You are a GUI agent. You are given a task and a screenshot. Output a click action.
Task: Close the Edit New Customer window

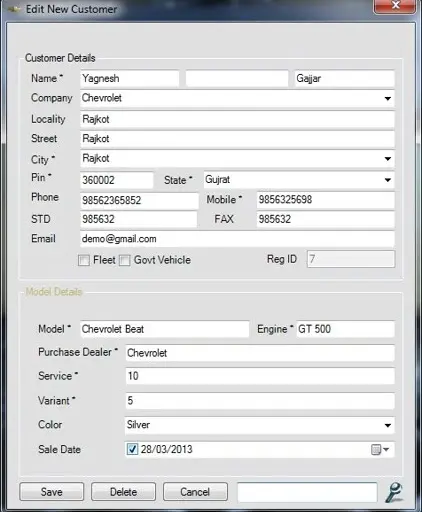pos(395,5)
